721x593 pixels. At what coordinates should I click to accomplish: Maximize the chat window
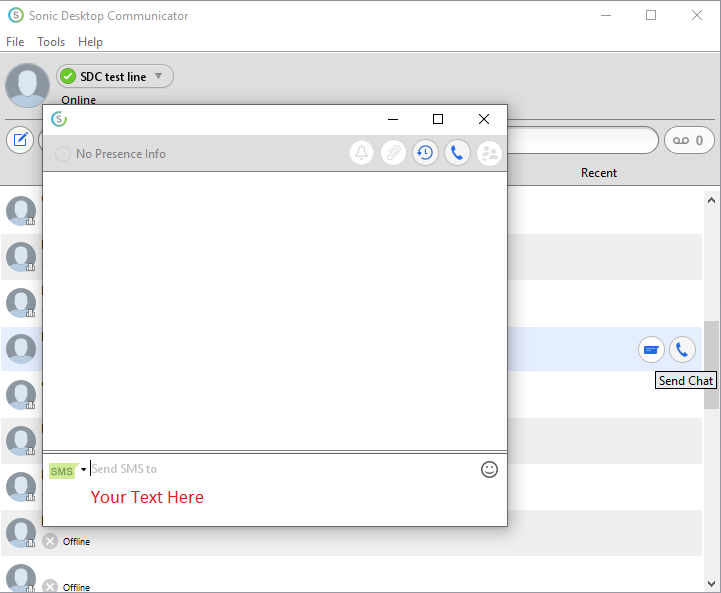tap(438, 119)
